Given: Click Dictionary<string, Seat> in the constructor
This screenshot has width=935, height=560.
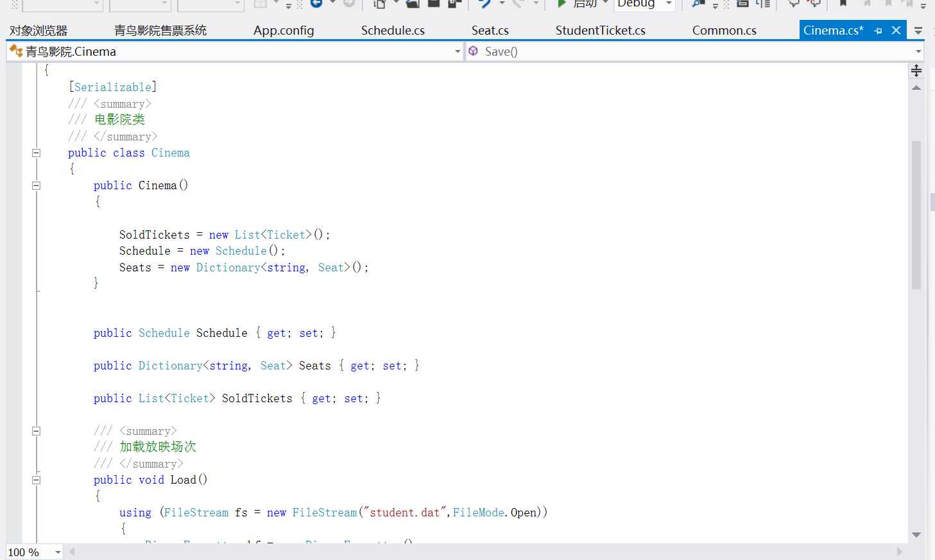Looking at the screenshot, I should click(273, 267).
